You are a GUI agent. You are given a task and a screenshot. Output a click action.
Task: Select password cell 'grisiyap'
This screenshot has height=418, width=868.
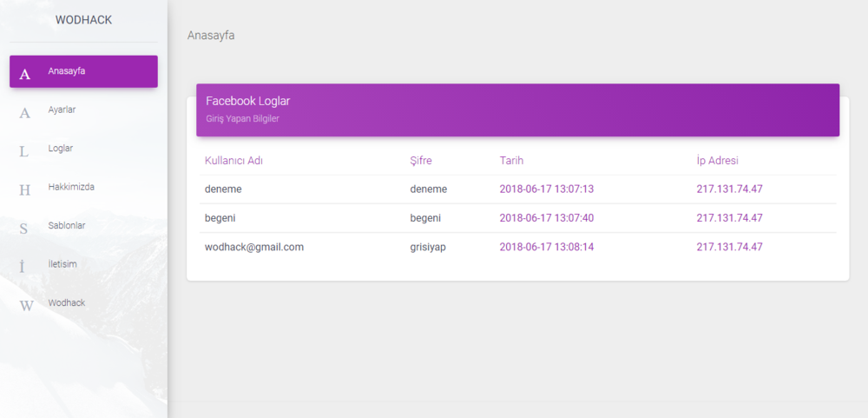coord(428,247)
